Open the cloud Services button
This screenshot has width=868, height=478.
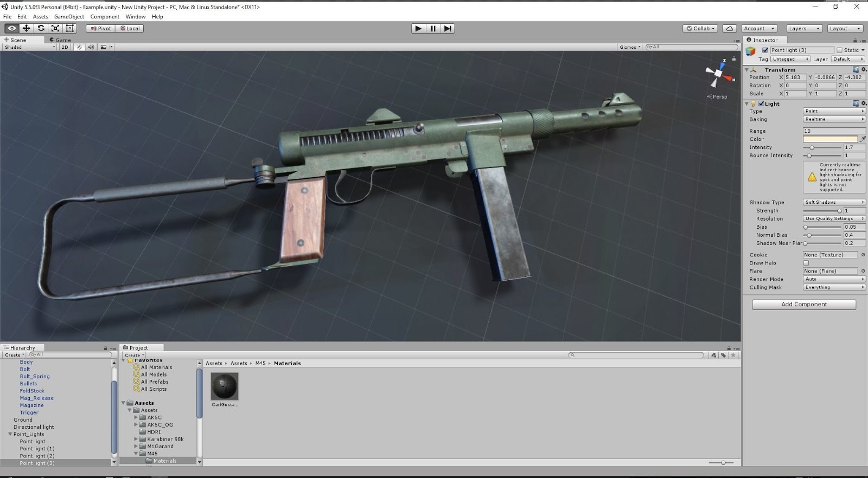coord(730,28)
